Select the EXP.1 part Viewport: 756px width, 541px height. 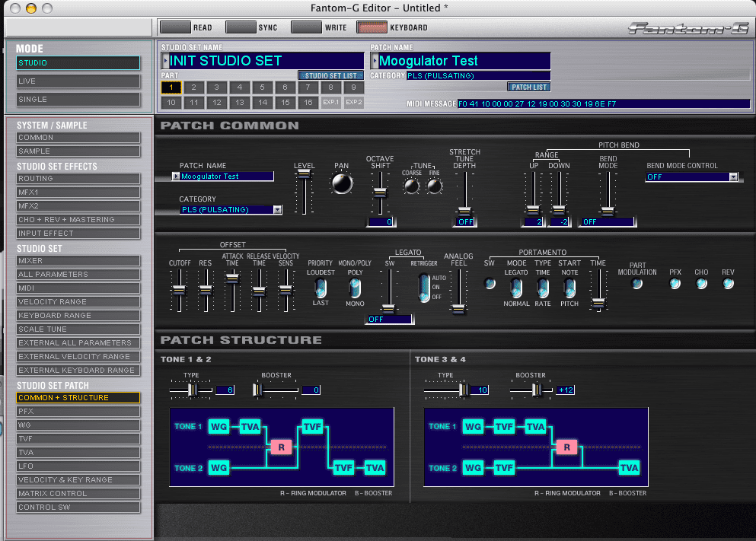(330, 102)
